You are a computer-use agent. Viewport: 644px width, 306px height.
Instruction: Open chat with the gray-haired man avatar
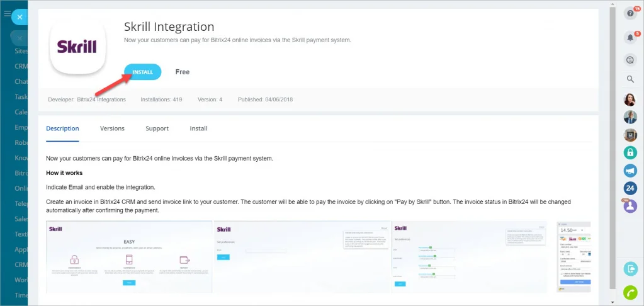click(x=630, y=117)
